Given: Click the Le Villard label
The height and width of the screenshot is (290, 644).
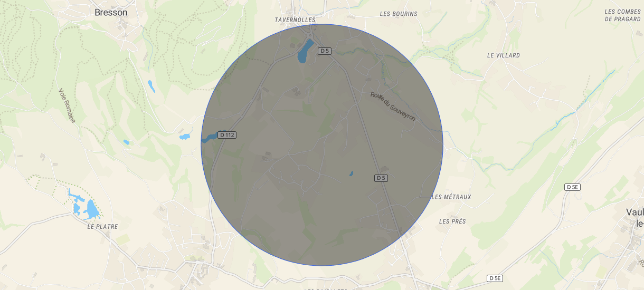Looking at the screenshot, I should (x=504, y=55).
